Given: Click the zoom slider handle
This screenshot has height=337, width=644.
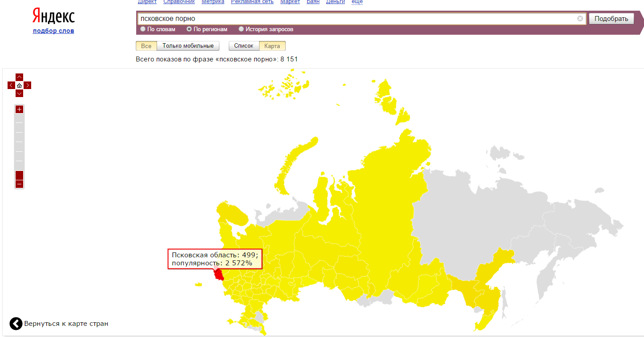Looking at the screenshot, I should point(19,175).
